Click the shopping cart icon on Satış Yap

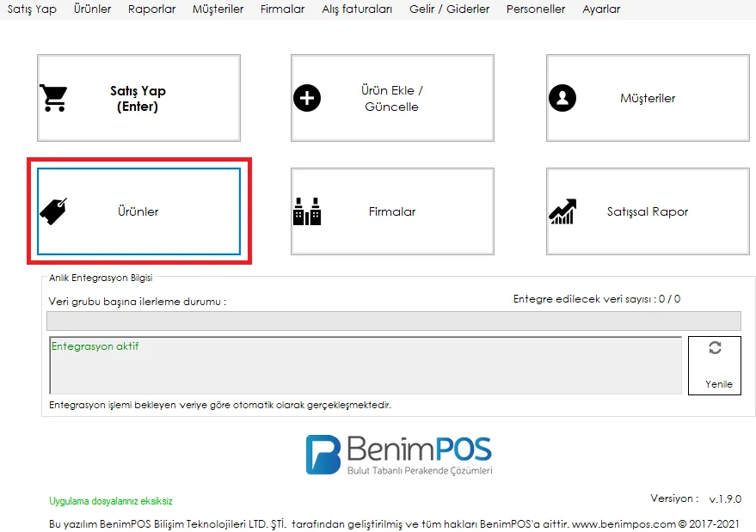point(53,98)
